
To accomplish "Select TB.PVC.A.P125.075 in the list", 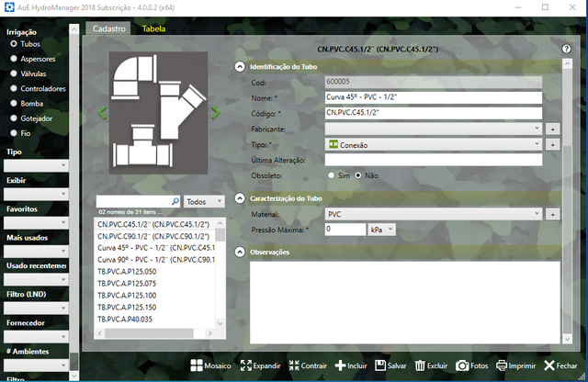I will tap(127, 284).
